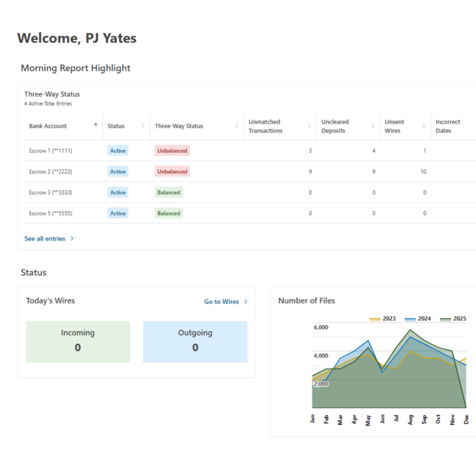Sort the Incorrect Dates column
The width and height of the screenshot is (476, 476).
(473, 126)
